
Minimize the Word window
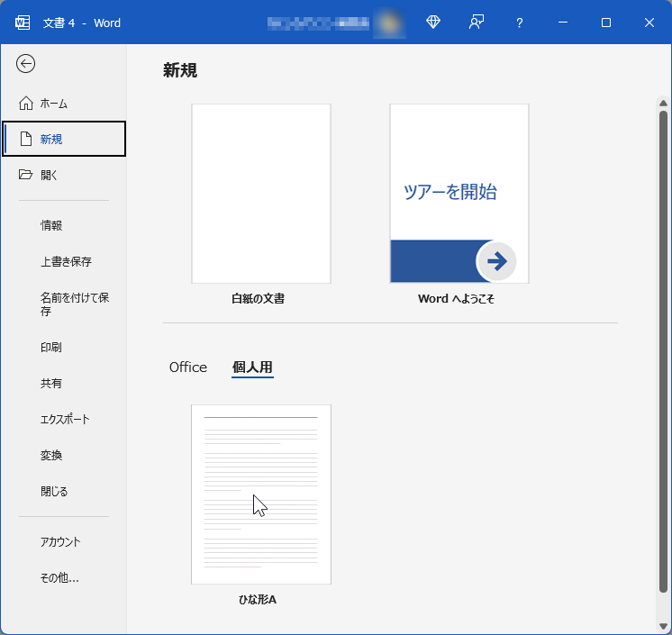point(563,23)
